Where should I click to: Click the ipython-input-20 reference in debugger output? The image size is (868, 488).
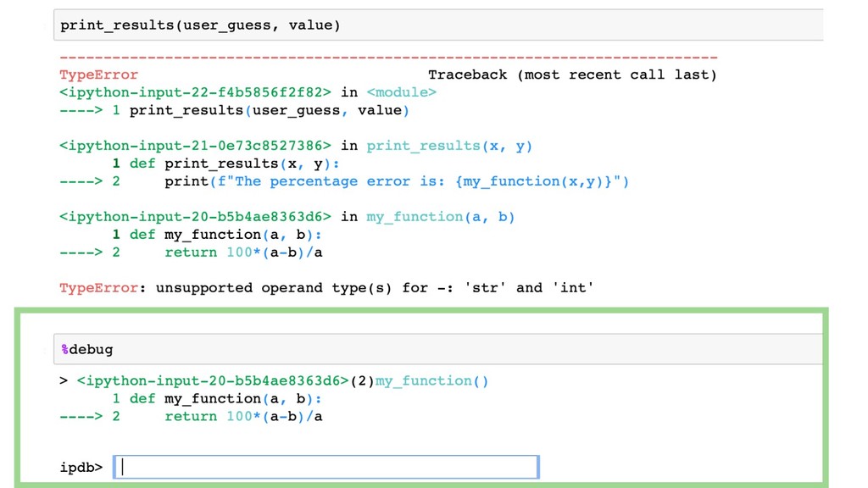(x=213, y=380)
